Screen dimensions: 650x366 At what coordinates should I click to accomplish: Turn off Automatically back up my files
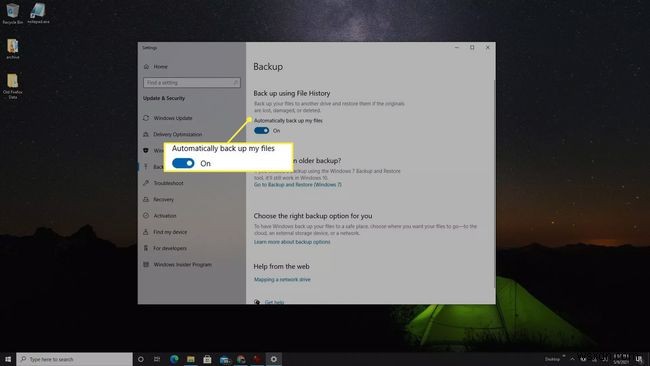pos(262,131)
